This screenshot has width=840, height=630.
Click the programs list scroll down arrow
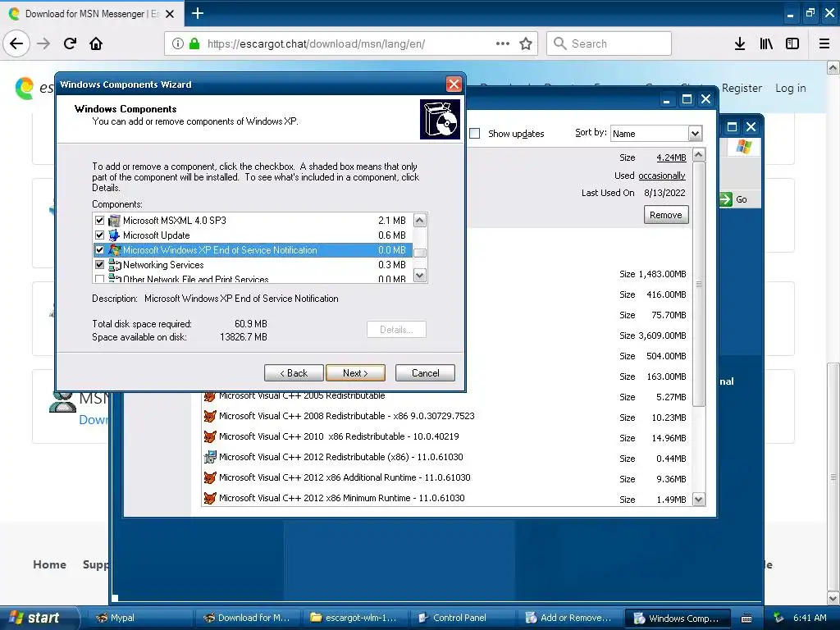click(699, 500)
